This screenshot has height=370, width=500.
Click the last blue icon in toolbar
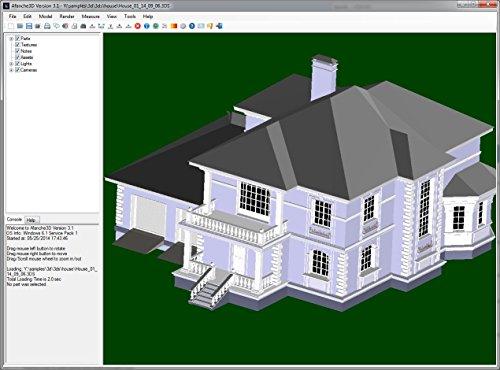coord(219,26)
